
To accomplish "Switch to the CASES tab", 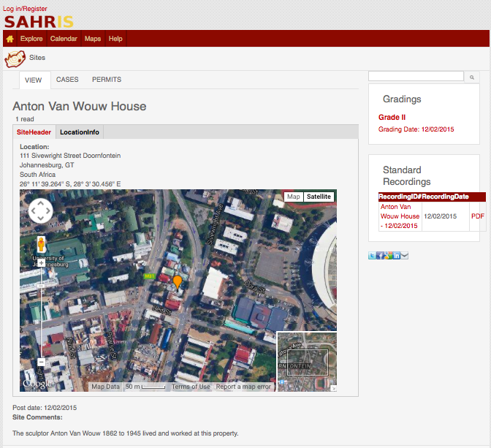I will click(67, 80).
